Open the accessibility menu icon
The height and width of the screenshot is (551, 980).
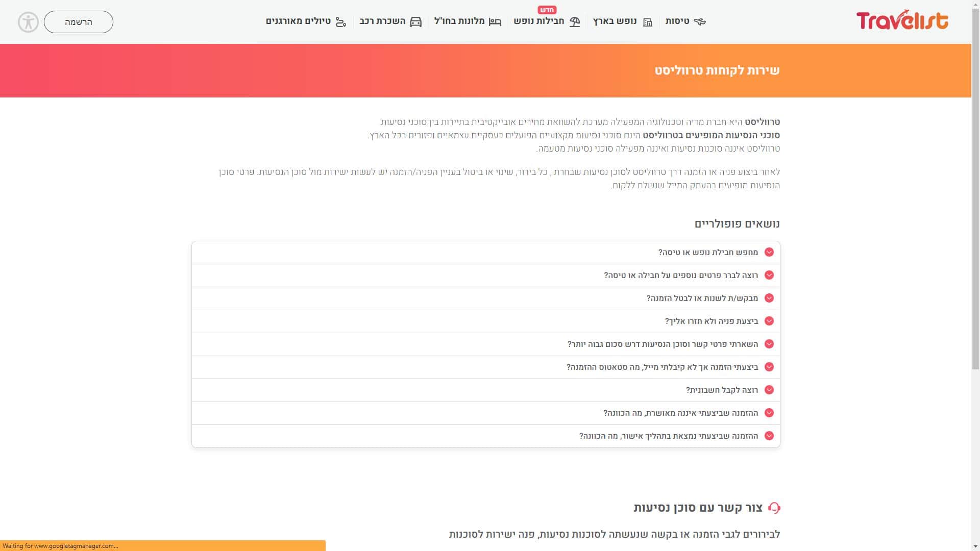point(28,22)
